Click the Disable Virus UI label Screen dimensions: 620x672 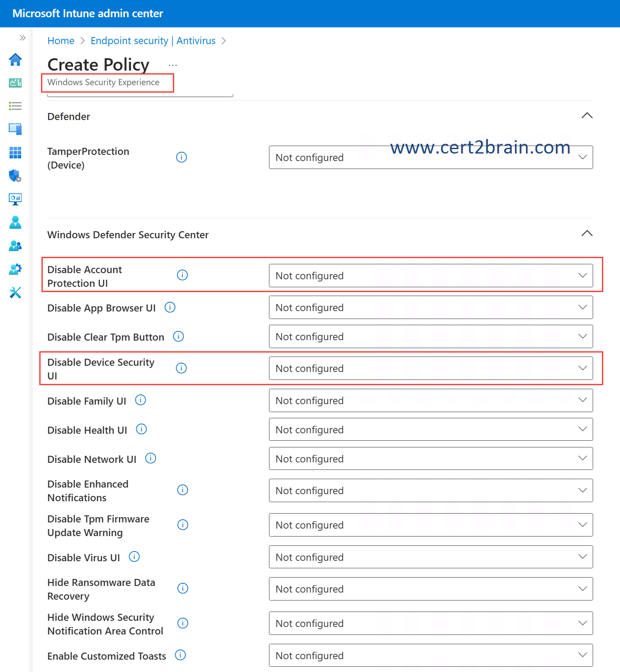pos(84,558)
